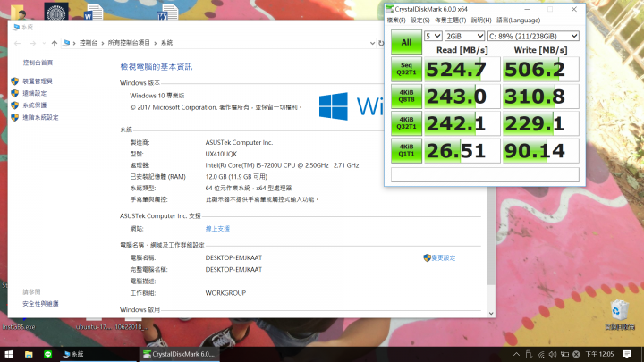The width and height of the screenshot is (644, 362).
Task: Open CrystalDiskMark's Language menu
Action: tap(518, 20)
